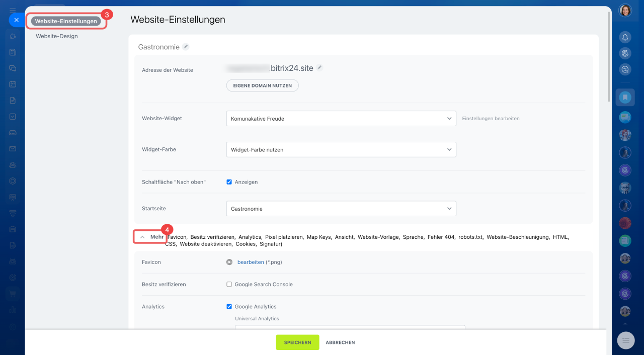Open the hexagon icon in left sidebar
The width and height of the screenshot is (644, 355).
pyautogui.click(x=13, y=181)
